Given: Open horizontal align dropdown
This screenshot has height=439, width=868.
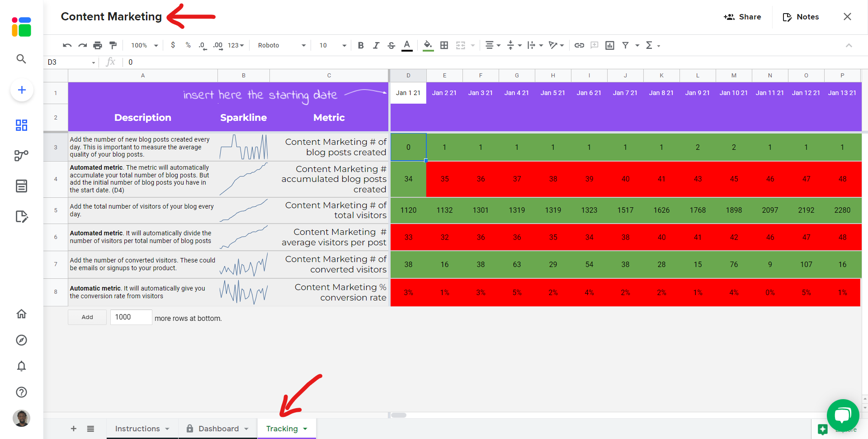Looking at the screenshot, I should (x=493, y=45).
